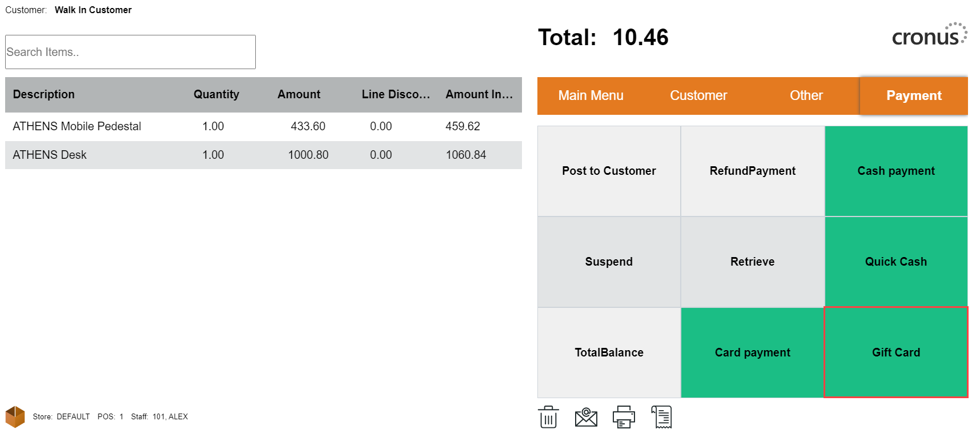This screenshot has height=433, width=980.
Task: Click the printer icon
Action: 624,417
